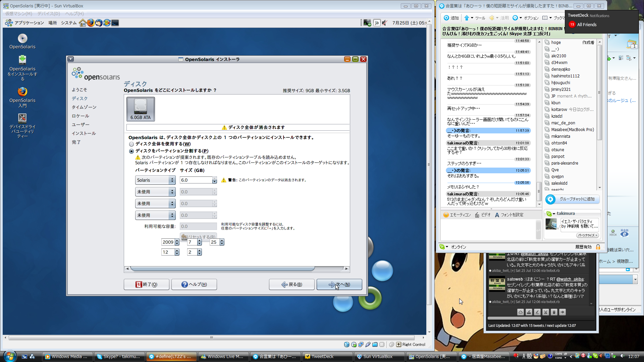Click the 6.0 size spinner arrows
The width and height of the screenshot is (644, 362).
point(215,180)
